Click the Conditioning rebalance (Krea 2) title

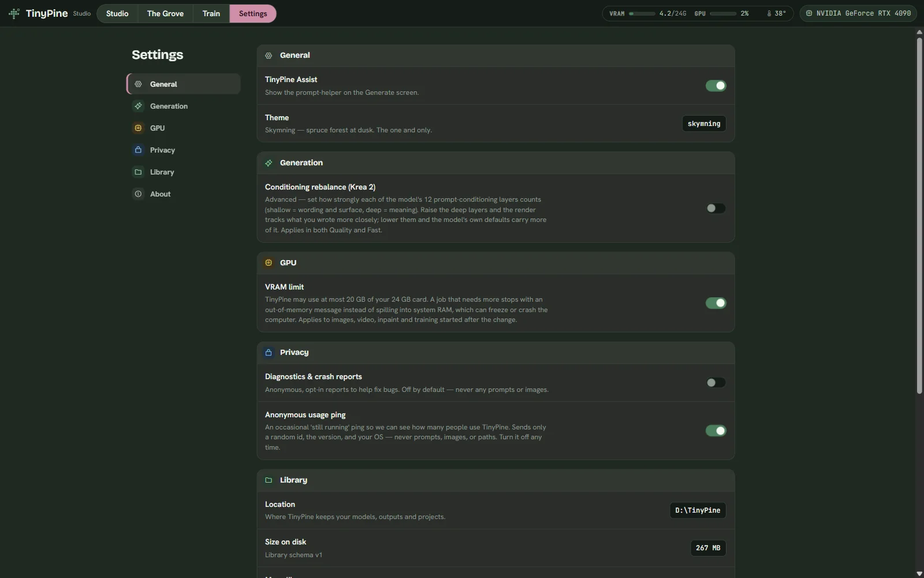[x=320, y=187]
